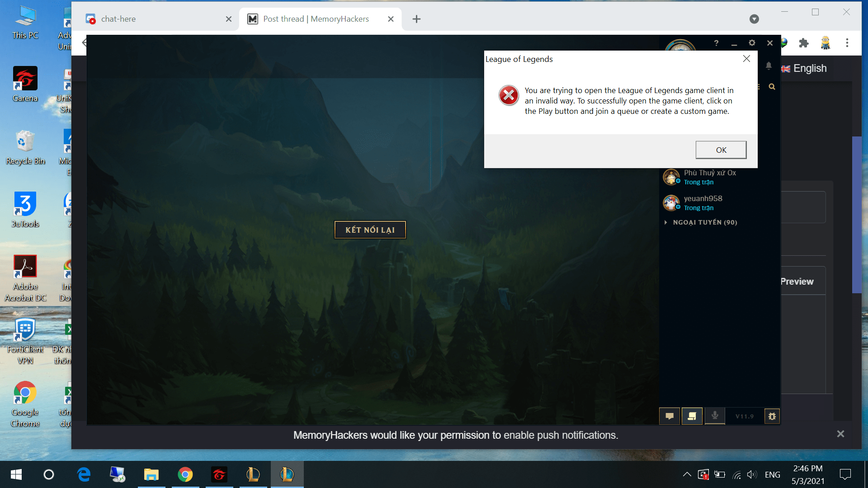Open the browser tab search dropdown
The image size is (868, 488).
[x=754, y=19]
